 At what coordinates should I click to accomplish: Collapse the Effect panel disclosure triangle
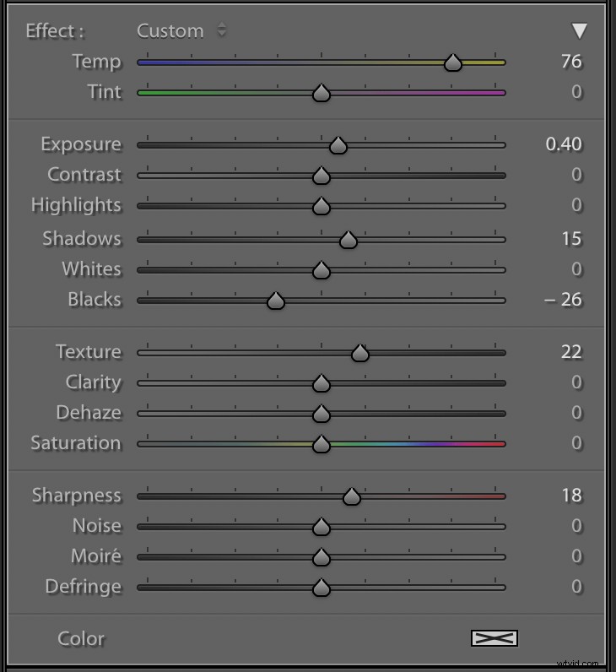[579, 31]
